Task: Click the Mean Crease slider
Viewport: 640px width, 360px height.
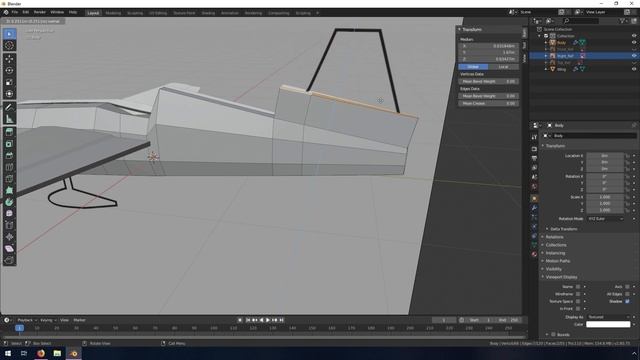Action: pos(488,104)
